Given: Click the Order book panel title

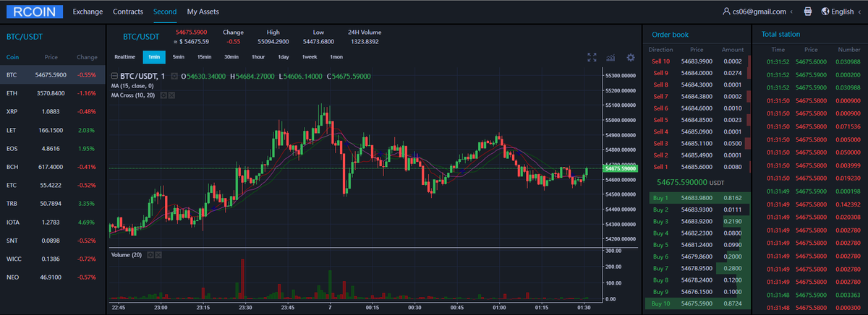Looking at the screenshot, I should [670, 35].
